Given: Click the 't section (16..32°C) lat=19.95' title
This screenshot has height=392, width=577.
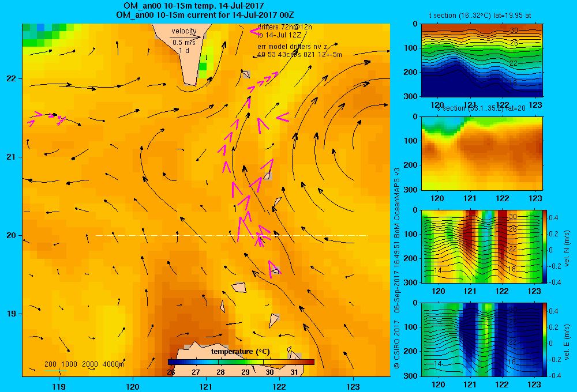Looking at the screenshot, I should pyautogui.click(x=480, y=16).
